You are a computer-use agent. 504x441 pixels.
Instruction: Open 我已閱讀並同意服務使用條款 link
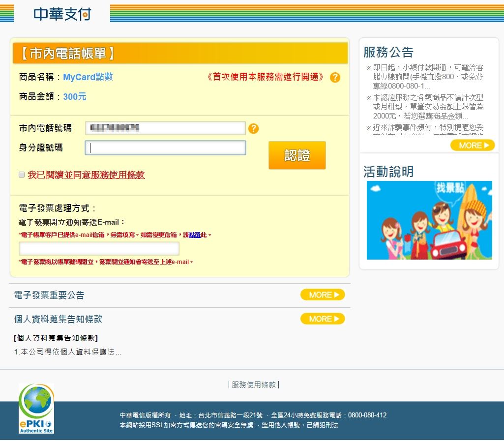[x=86, y=175]
